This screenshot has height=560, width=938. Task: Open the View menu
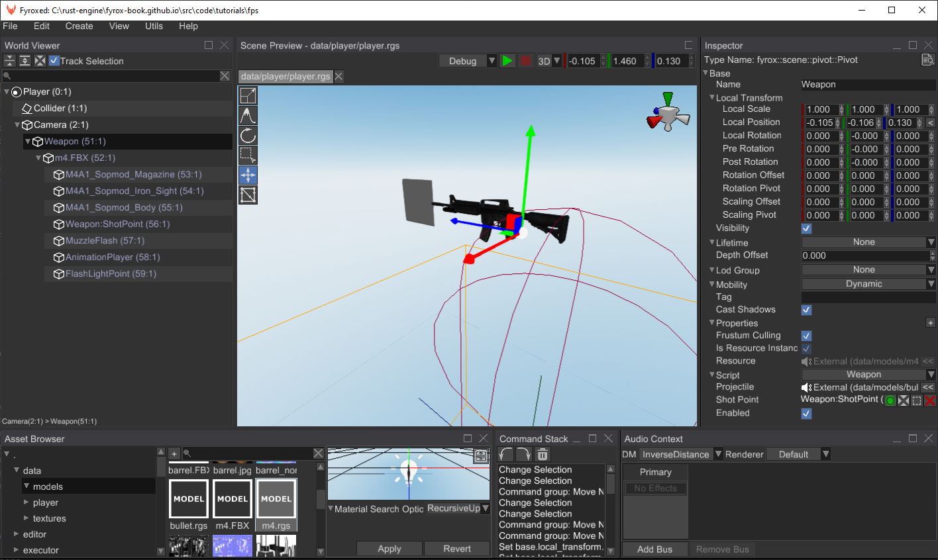tap(119, 26)
